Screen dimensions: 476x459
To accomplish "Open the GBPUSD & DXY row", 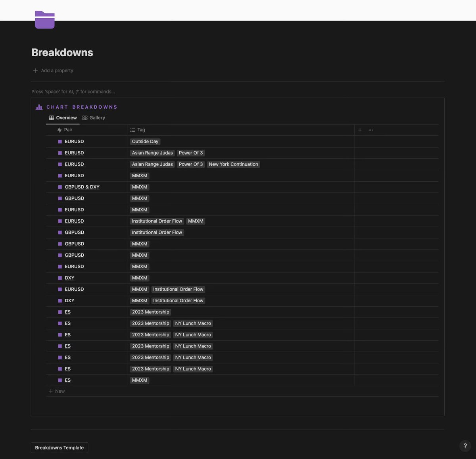I will [82, 187].
